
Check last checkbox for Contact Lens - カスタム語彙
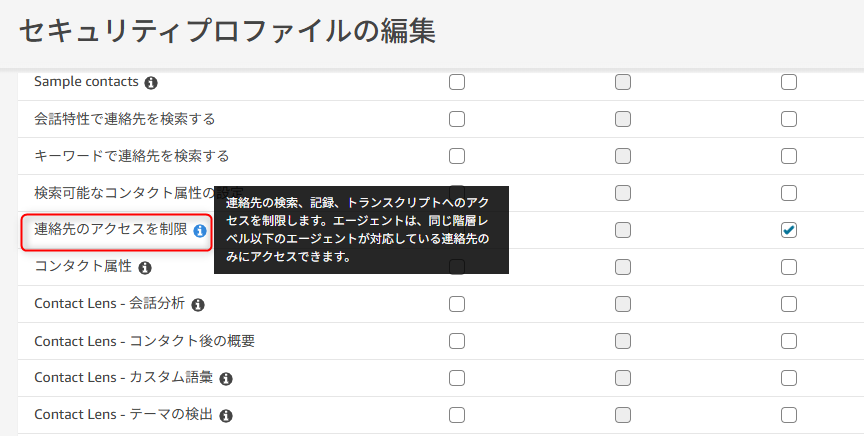[789, 378]
